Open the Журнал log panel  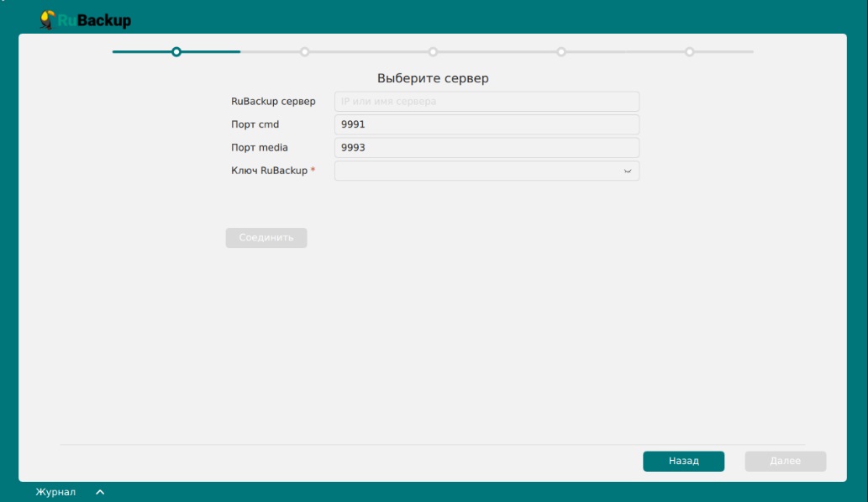click(55, 492)
